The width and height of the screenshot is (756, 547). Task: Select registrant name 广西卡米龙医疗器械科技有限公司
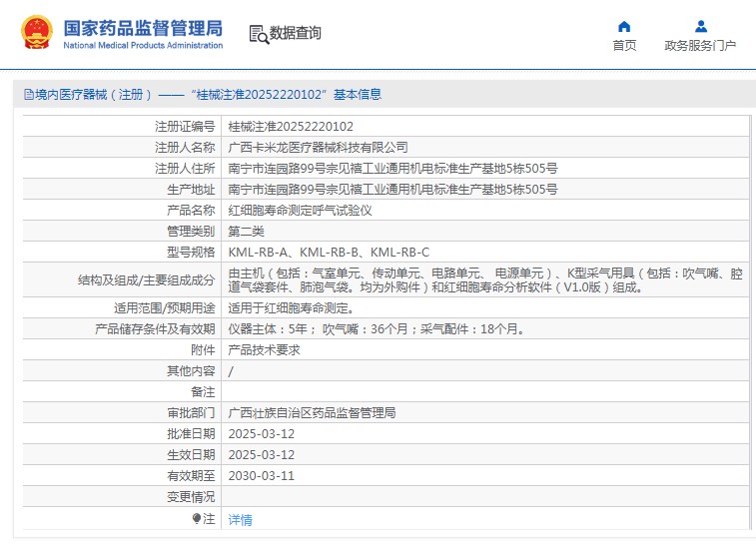318,148
